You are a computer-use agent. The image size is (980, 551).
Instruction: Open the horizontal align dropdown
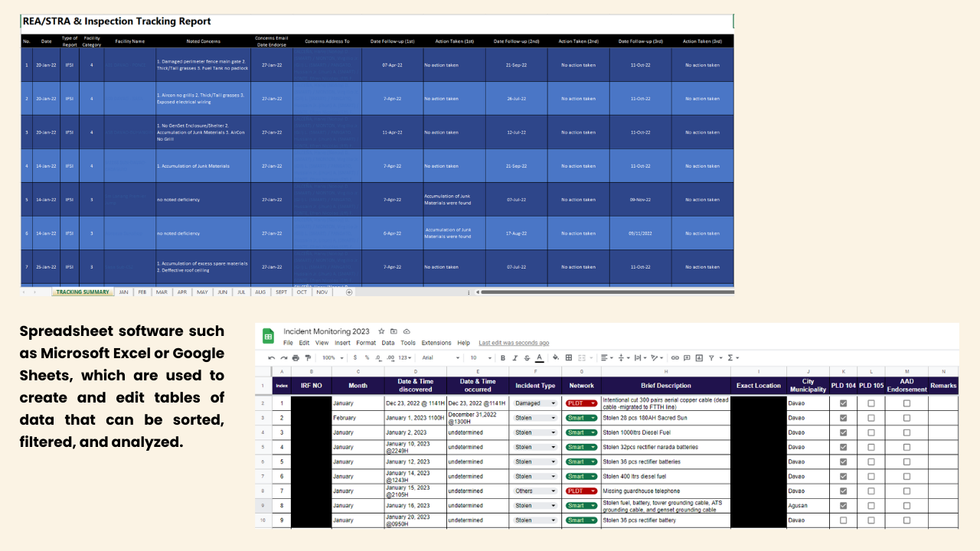click(x=607, y=357)
